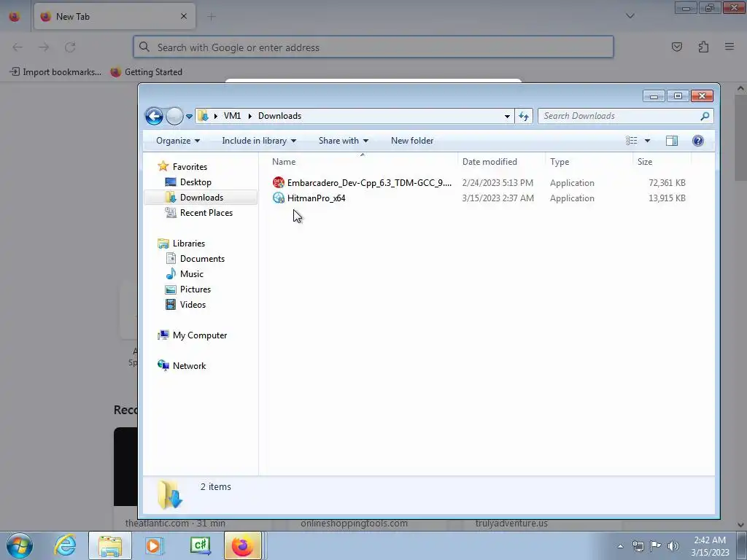Reload the page in Firefox

pyautogui.click(x=70, y=47)
